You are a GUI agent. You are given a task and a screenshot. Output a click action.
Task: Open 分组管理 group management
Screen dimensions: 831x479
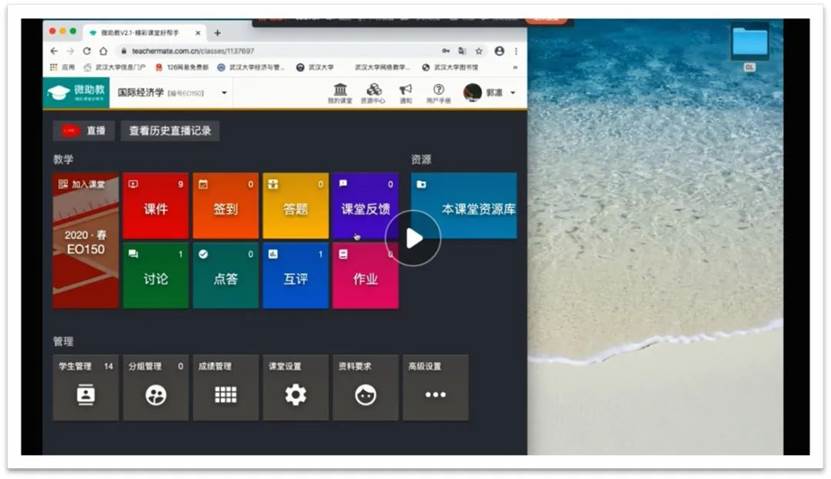(x=155, y=388)
